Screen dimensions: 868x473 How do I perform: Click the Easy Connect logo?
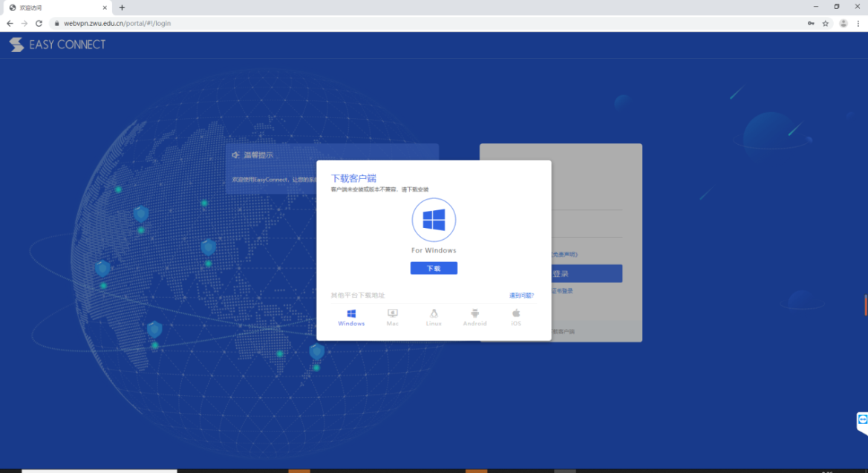tap(58, 45)
